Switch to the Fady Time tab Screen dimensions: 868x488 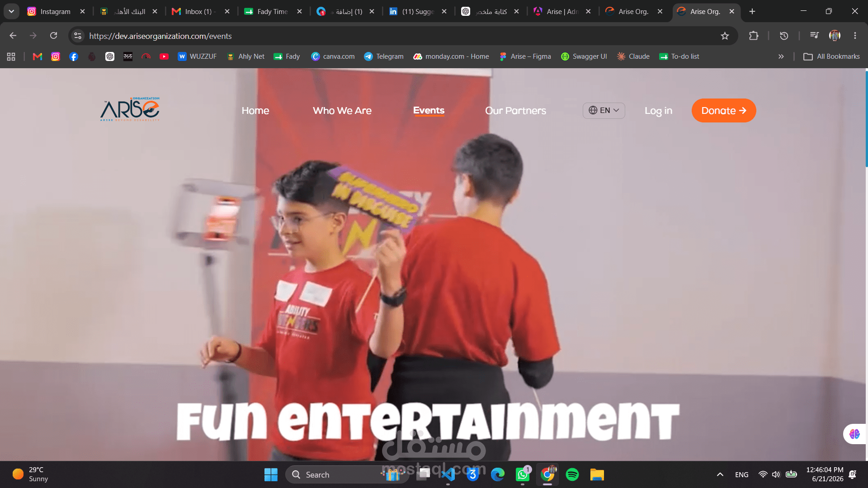[x=272, y=11]
